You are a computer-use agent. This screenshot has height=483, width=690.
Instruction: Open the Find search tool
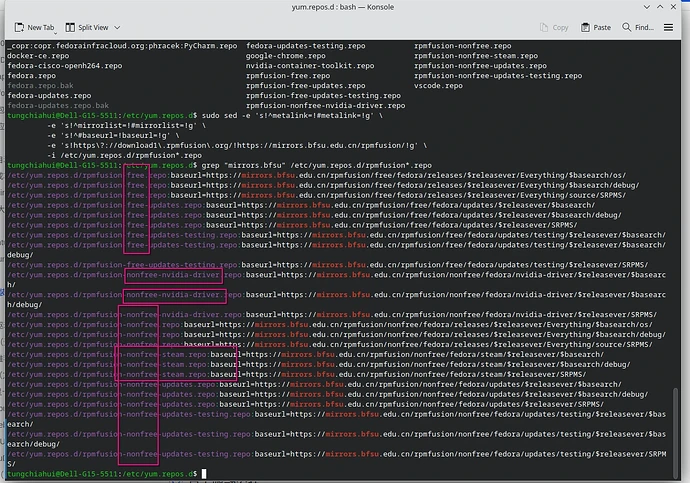pyautogui.click(x=640, y=28)
